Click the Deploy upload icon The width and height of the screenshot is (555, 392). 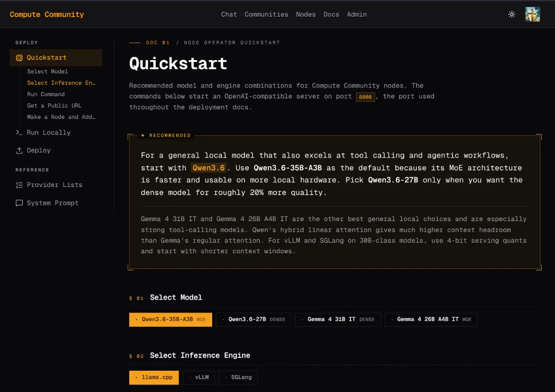pyautogui.click(x=19, y=151)
